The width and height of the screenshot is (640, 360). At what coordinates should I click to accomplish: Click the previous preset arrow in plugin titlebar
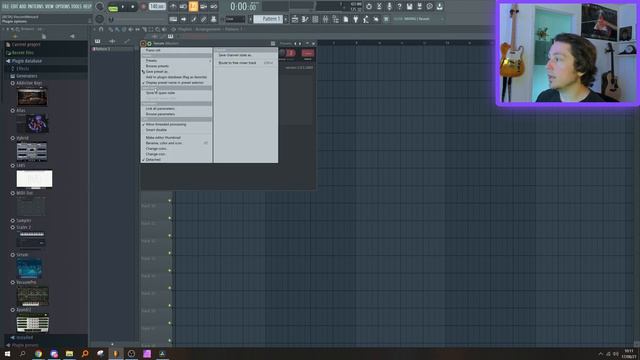pos(296,43)
